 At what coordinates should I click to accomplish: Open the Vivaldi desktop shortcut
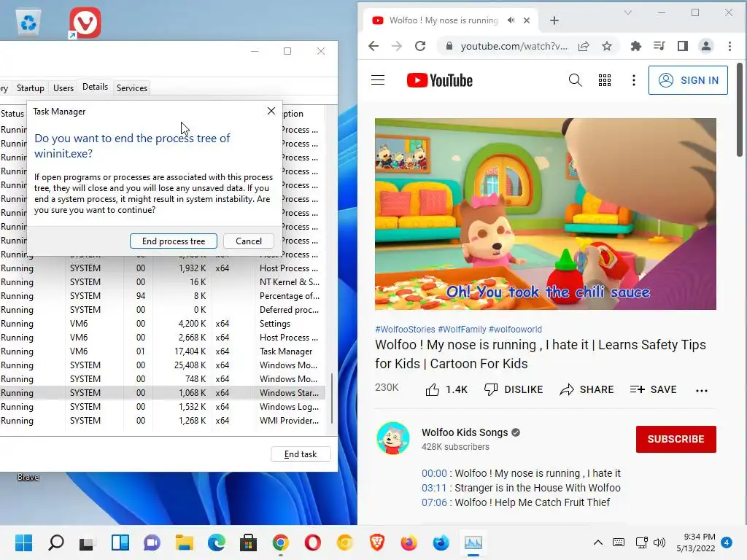point(85,23)
